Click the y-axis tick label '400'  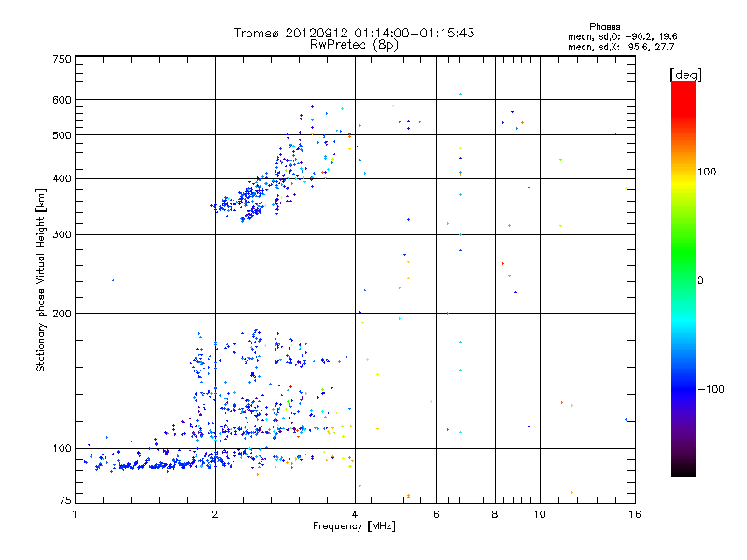point(62,179)
